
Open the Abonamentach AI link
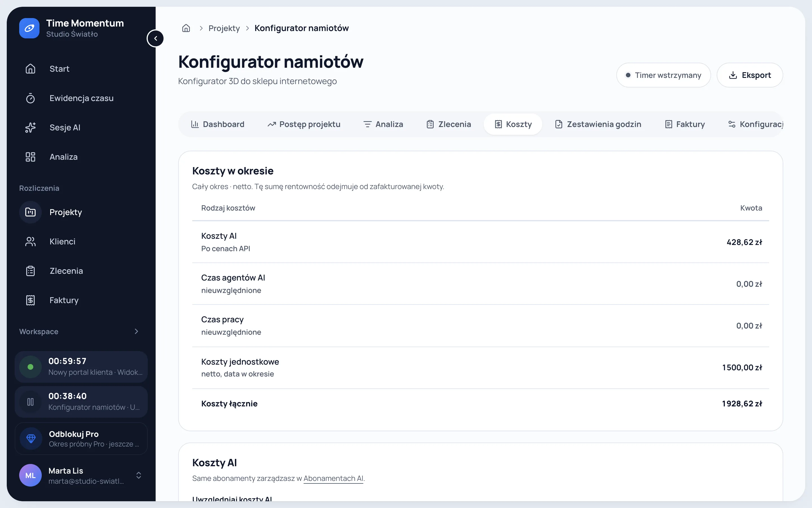tap(333, 478)
